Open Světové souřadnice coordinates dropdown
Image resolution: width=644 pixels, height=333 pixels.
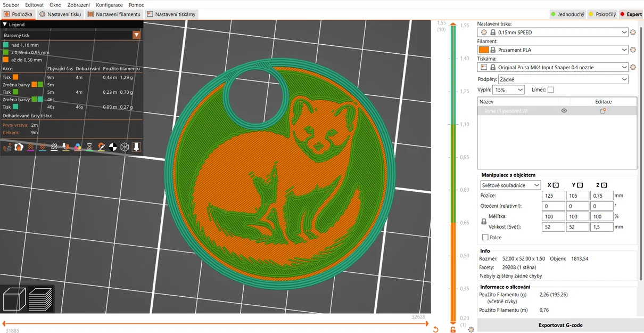510,185
